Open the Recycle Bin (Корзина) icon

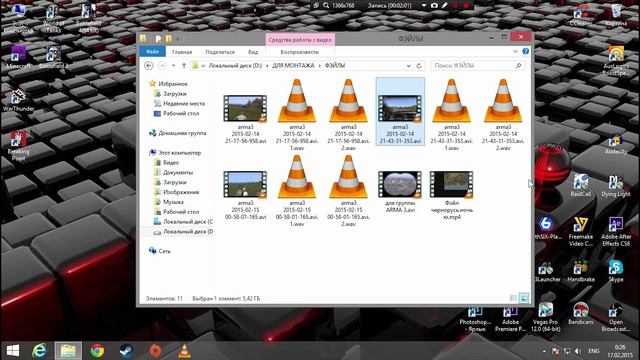(x=616, y=16)
